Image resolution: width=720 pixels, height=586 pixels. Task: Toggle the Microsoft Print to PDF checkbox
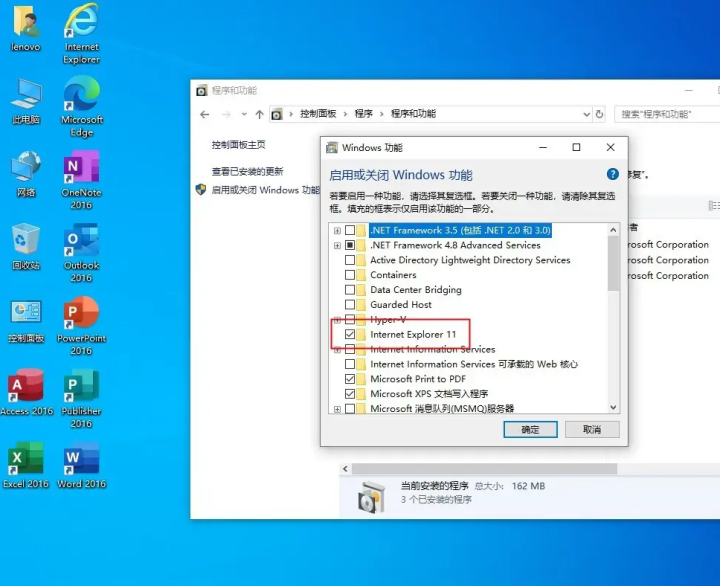pos(350,380)
